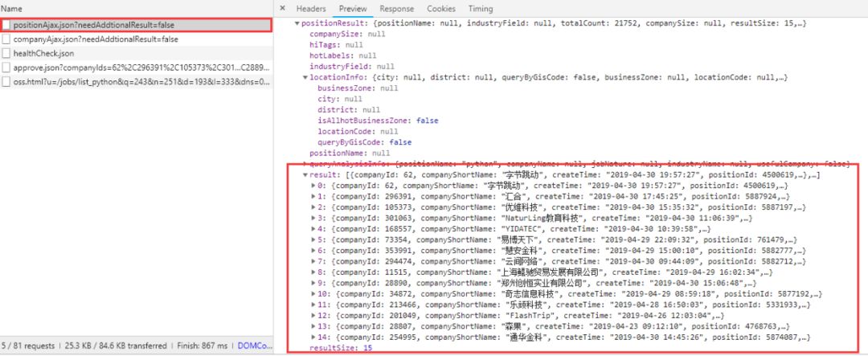
Task: Click the file icon beside companyAjax.json request
Action: pos(7,39)
